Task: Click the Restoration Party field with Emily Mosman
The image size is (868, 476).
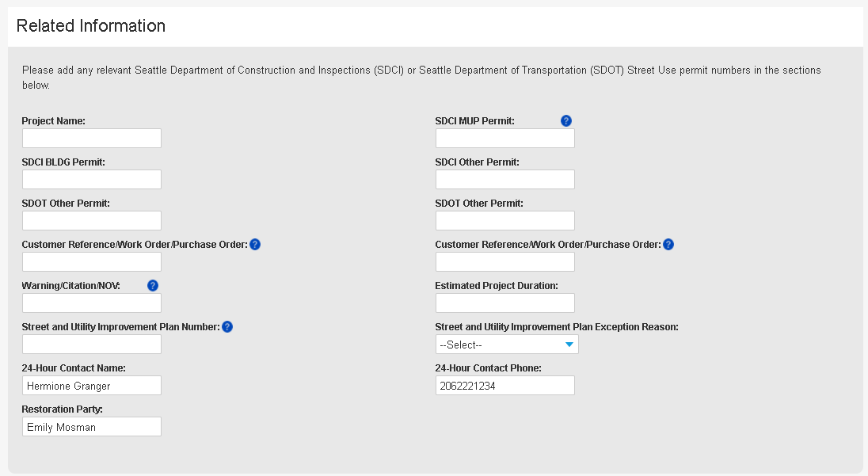Action: [92, 427]
